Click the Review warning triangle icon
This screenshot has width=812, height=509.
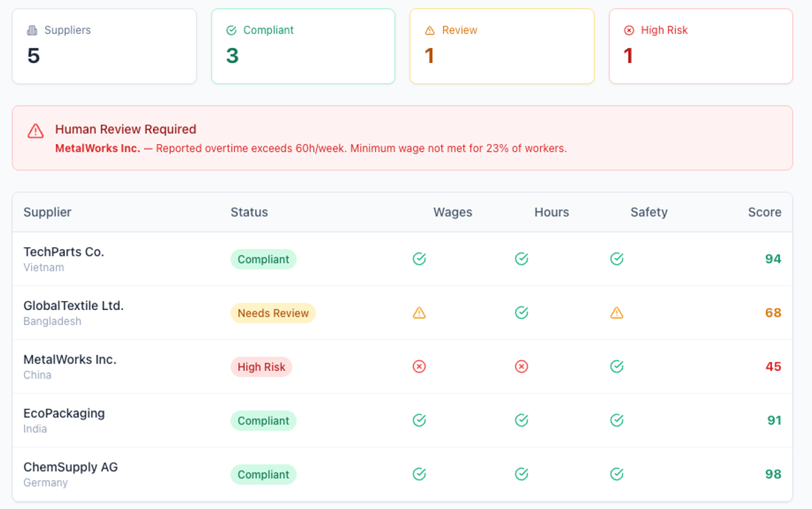pyautogui.click(x=430, y=30)
